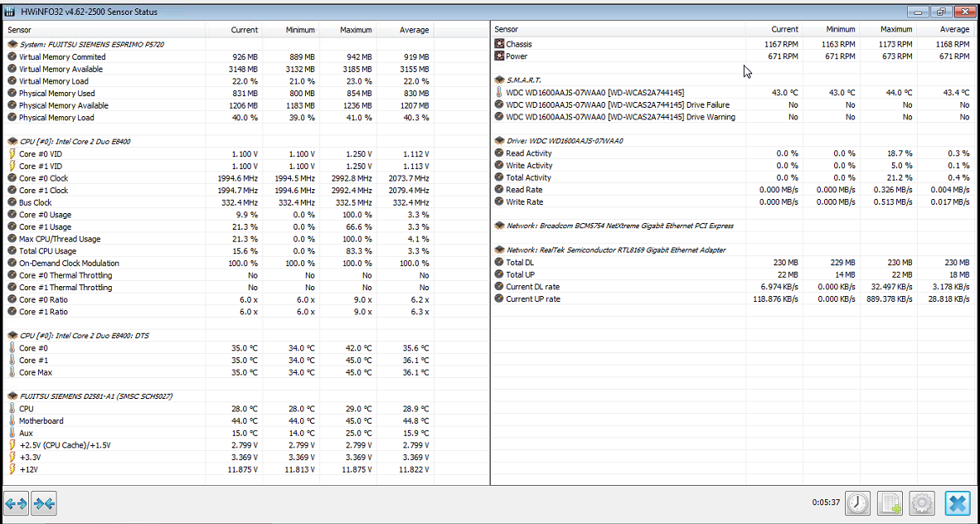Click the +3.3V voltage bolt icon
Image resolution: width=980 pixels, height=524 pixels.
tap(12, 457)
